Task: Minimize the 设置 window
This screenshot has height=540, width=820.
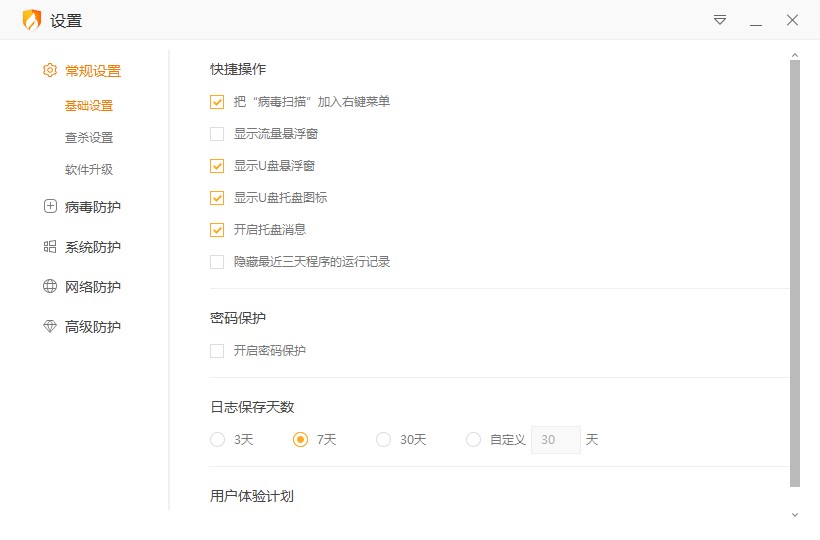Action: [x=756, y=25]
